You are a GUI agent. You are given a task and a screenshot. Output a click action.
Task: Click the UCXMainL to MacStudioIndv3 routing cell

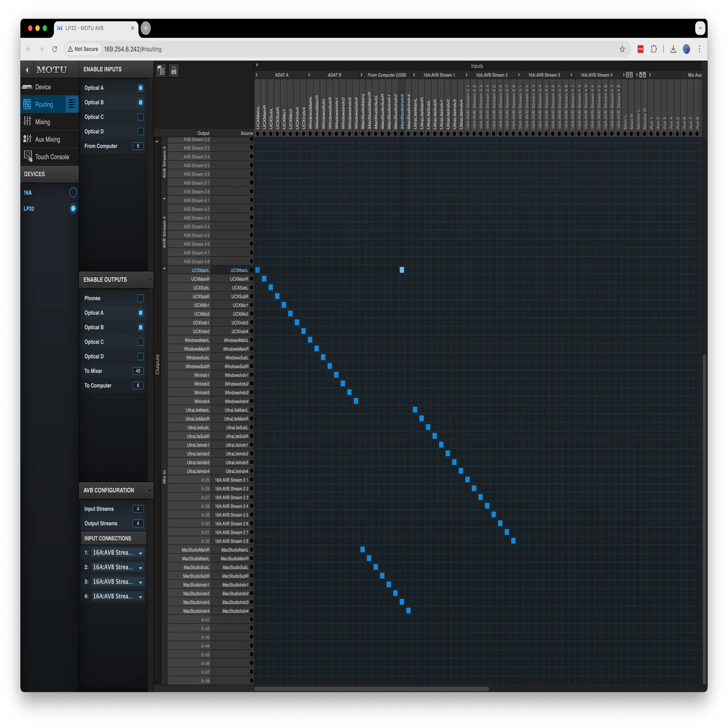click(x=402, y=270)
